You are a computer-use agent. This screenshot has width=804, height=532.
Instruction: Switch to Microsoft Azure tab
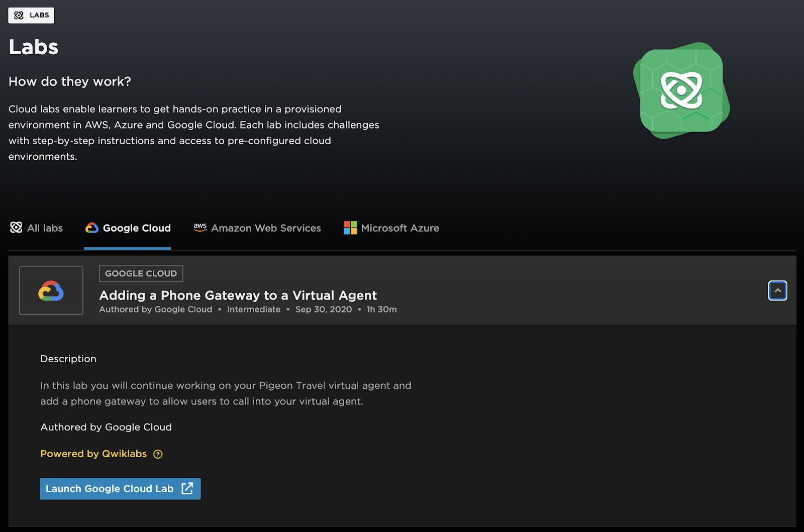391,228
